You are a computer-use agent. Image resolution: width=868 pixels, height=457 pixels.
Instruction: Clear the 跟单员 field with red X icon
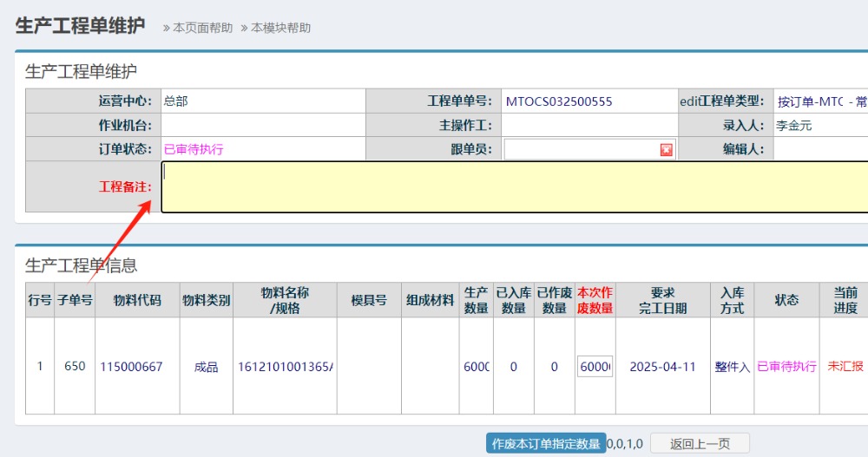click(666, 150)
